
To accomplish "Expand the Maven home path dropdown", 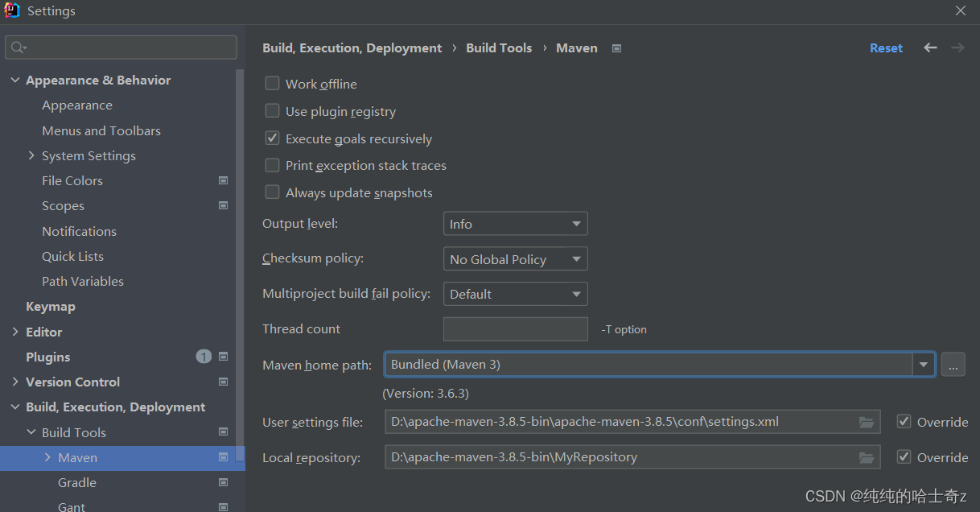I will (923, 365).
